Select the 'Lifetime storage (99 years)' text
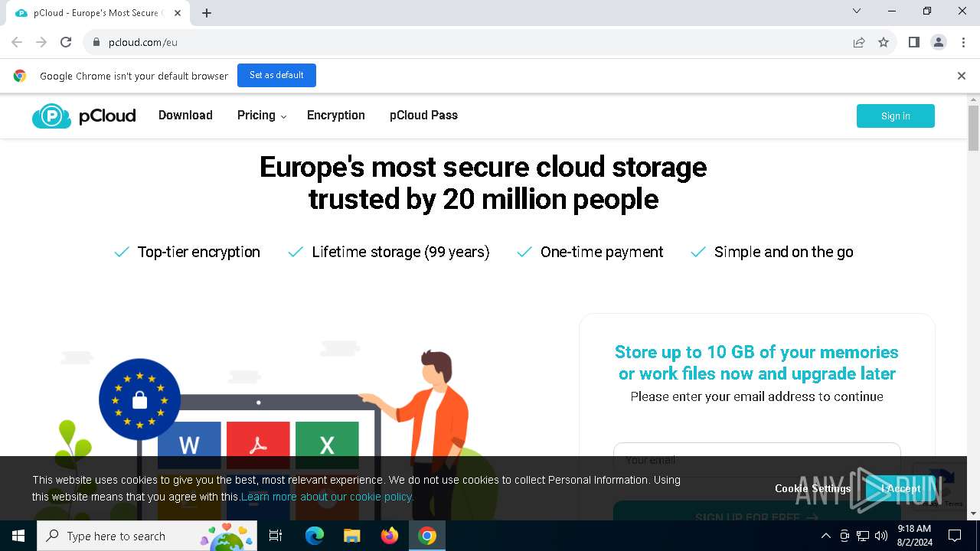Screen dimensions: 980x551 [x=400, y=252]
